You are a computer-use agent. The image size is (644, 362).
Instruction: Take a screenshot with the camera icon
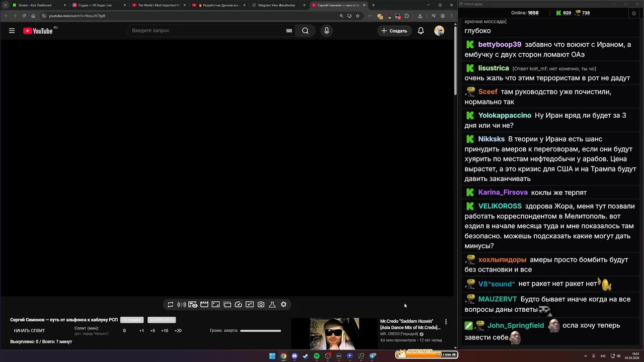tap(261, 305)
